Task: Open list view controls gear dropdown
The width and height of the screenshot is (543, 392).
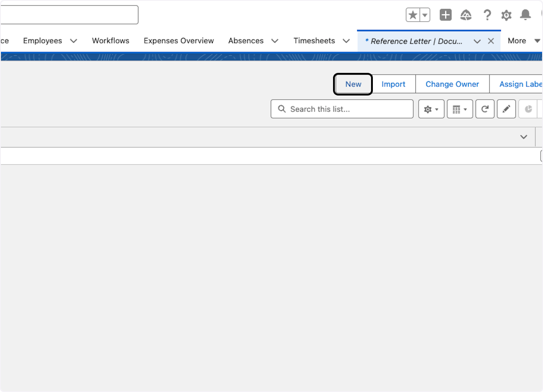Action: pyautogui.click(x=431, y=109)
